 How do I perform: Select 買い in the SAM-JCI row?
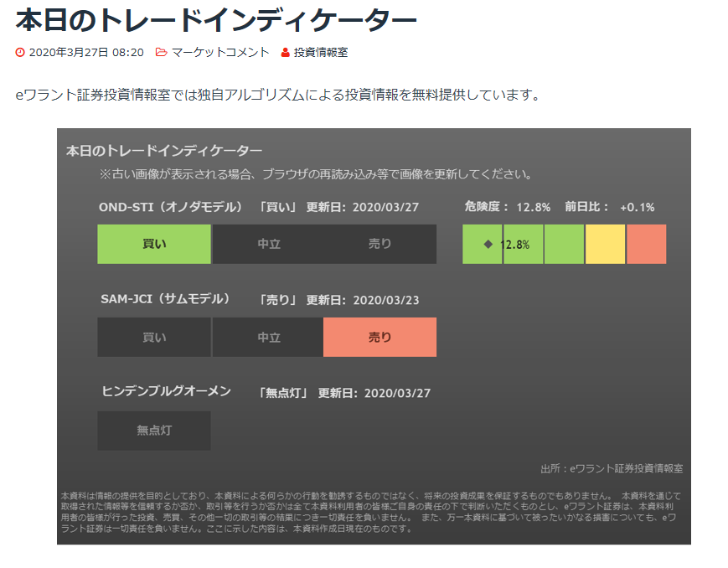(154, 338)
